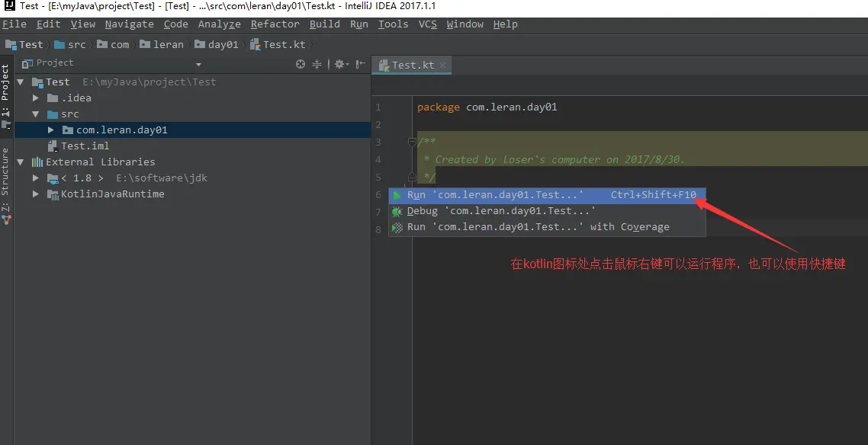Toggle the Z: Structure side tab
Screen dimensions: 868x445
tap(5, 187)
